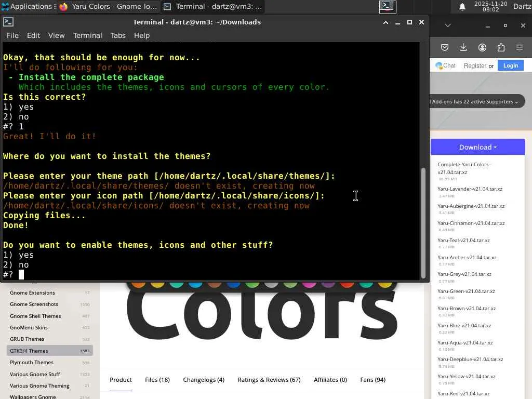Screen dimensions: 532x399
Task: Download Complete-Yaru-Colors-v21.04.tar.xz
Action: [x=464, y=168]
